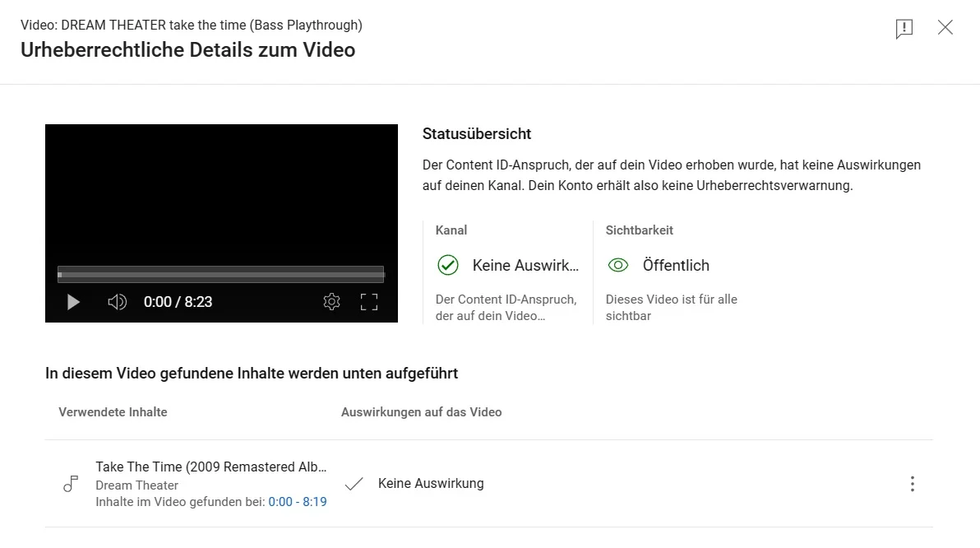Viewport: 980px width, 548px height.
Task: Click the eye icon next to Öffentlich
Action: click(x=617, y=265)
